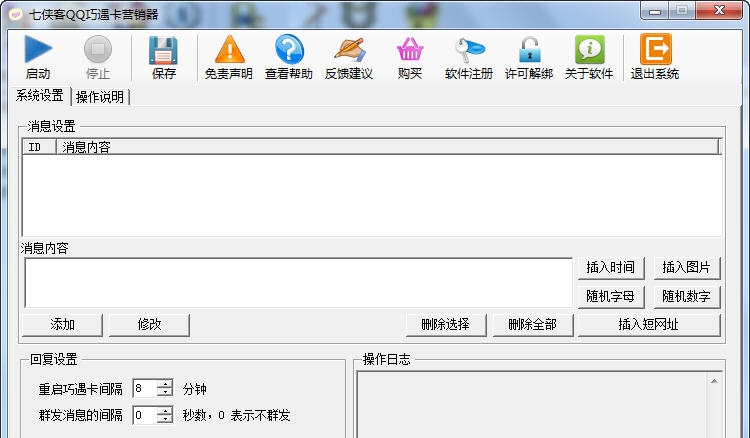Click the 随机数字 button
This screenshot has width=750, height=438.
click(686, 296)
